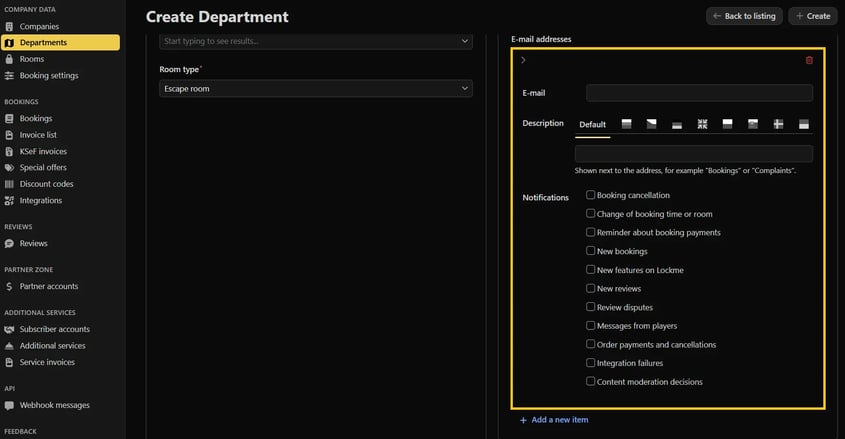Viewport: 845px width, 439px height.
Task: Switch to the Czech flag description tab
Action: (x=652, y=124)
